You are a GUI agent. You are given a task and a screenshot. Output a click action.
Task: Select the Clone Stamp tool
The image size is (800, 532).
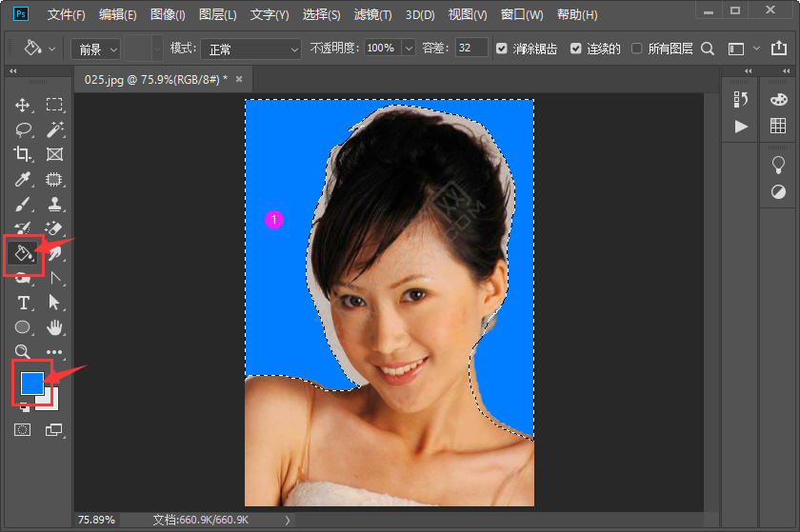[x=54, y=204]
